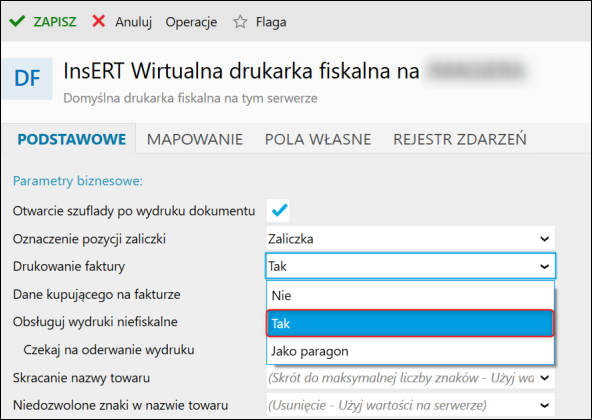Image resolution: width=592 pixels, height=420 pixels.
Task: Go to the REJESTR ZDARZEŃ tab
Action: coord(460,139)
